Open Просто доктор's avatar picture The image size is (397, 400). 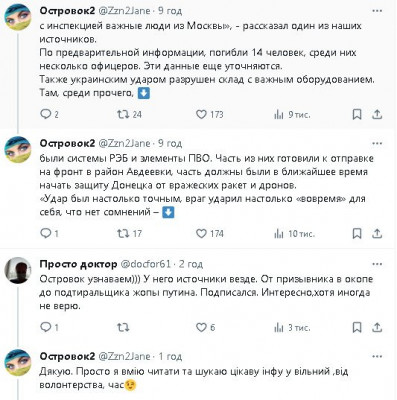click(x=17, y=271)
